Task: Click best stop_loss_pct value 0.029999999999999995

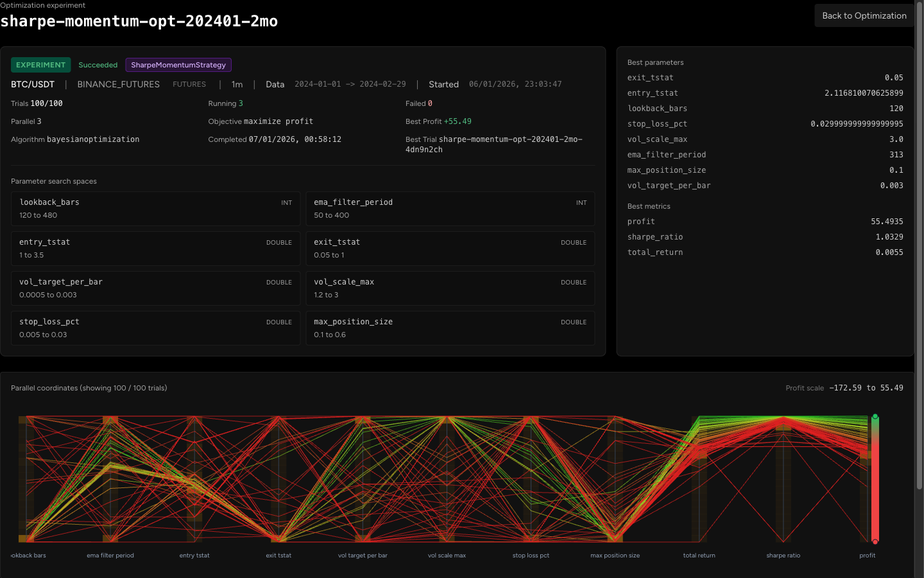Action: point(857,124)
